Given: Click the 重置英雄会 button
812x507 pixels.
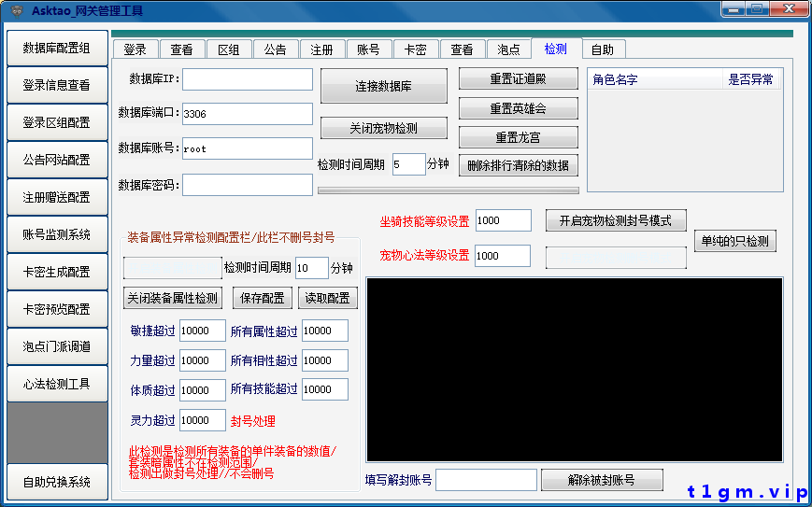Looking at the screenshot, I should point(519,108).
